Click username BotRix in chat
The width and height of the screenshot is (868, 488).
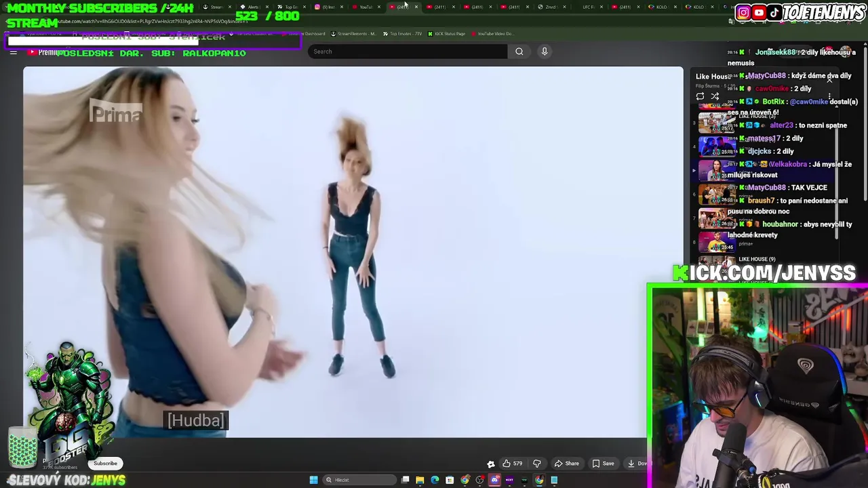773,102
